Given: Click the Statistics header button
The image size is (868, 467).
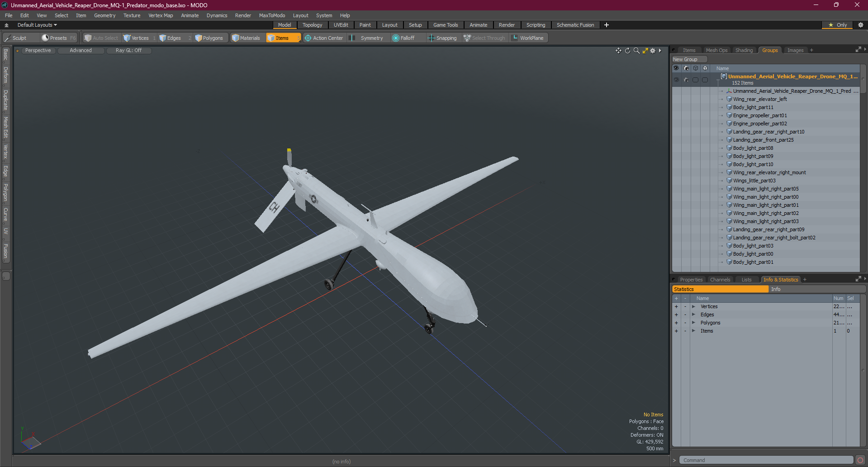Looking at the screenshot, I should [720, 289].
